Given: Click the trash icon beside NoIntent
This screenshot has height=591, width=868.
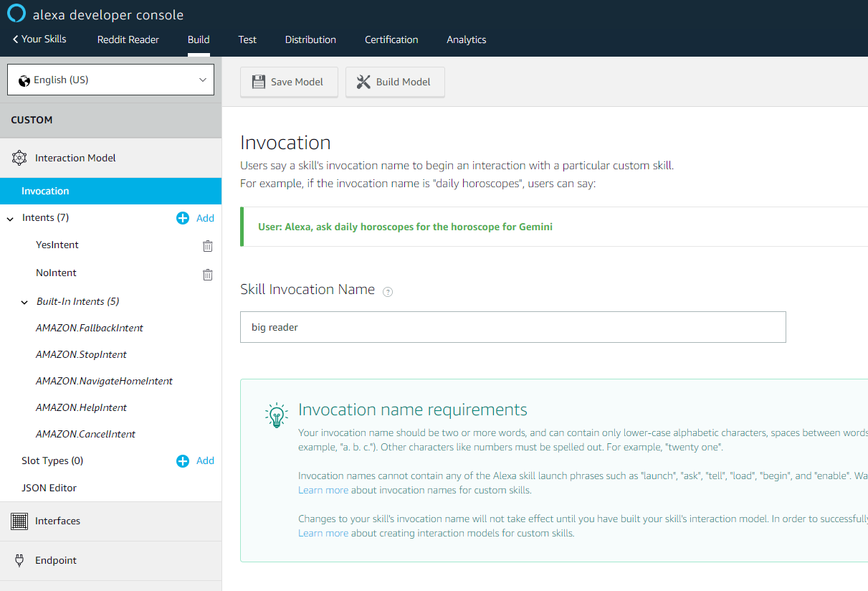Looking at the screenshot, I should (208, 274).
